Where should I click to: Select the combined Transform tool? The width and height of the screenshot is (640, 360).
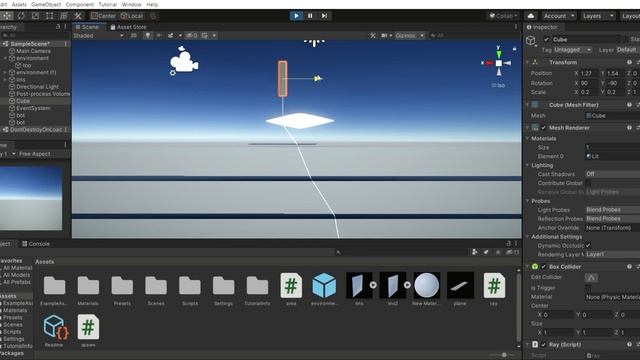[64, 16]
